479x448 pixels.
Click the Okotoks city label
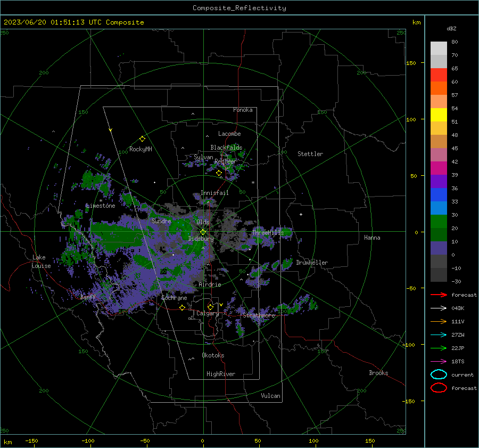click(213, 355)
